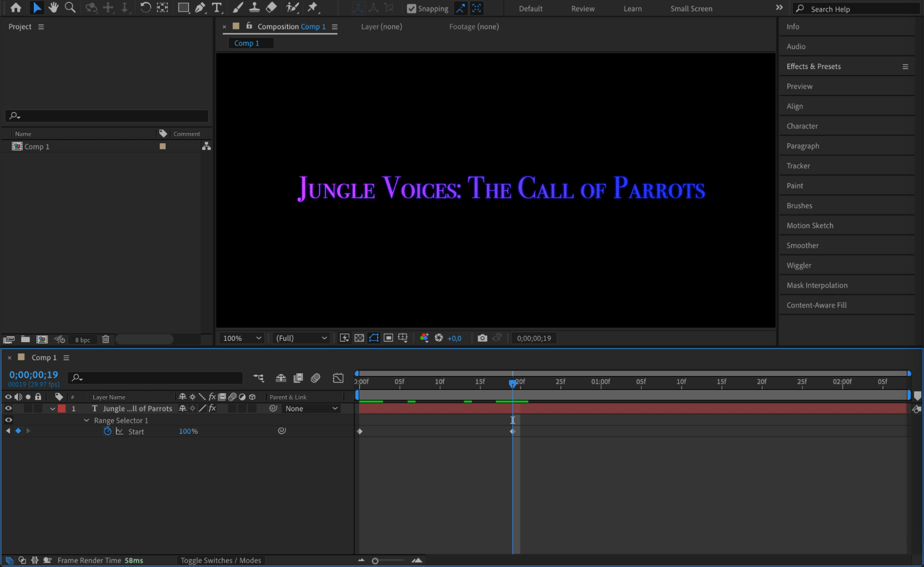Select the Horizontal Type tool
The height and width of the screenshot is (567, 924).
pos(216,7)
